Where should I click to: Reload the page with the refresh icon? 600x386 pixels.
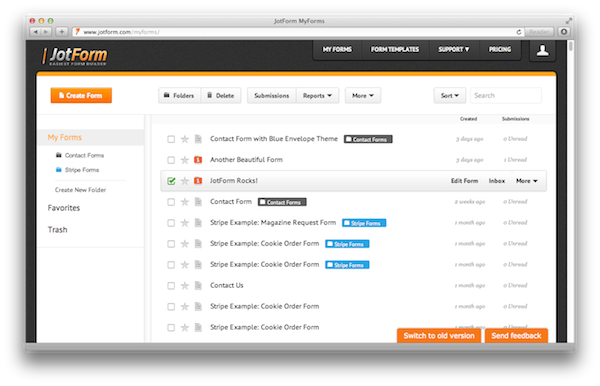pyautogui.click(x=518, y=32)
